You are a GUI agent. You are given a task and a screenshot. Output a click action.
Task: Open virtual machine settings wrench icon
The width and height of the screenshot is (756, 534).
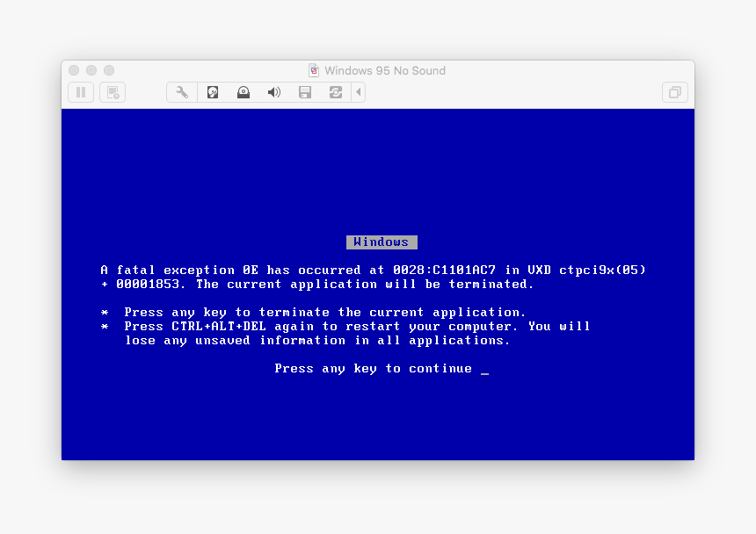tap(182, 92)
